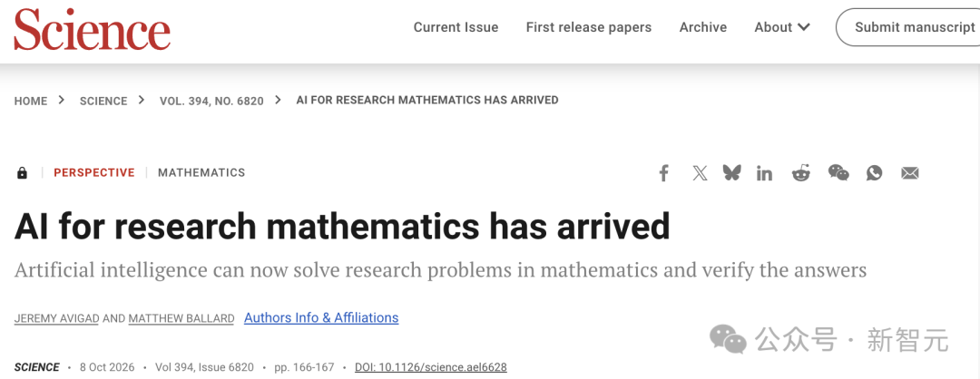Open the DOI link
Viewport: 980px width, 379px height.
pos(431,367)
